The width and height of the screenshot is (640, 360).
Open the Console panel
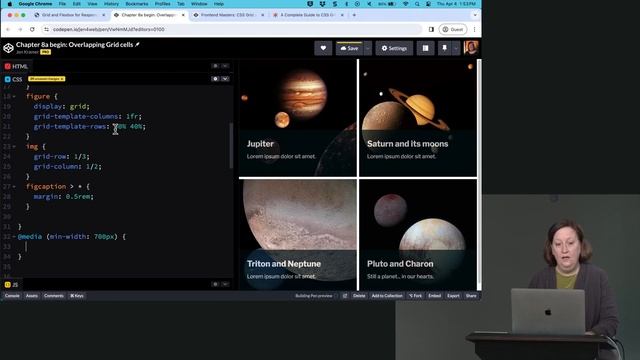12,296
